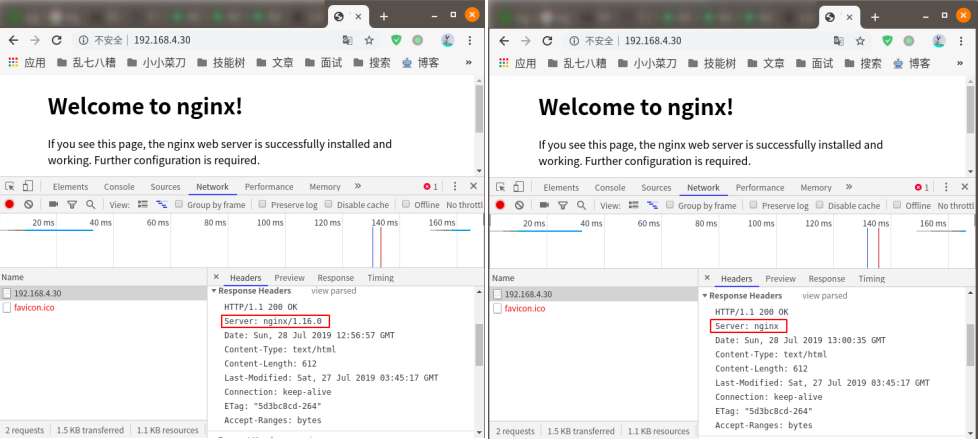Switch to Preview tab in left request panel
This screenshot has width=978, height=446.
tap(289, 278)
